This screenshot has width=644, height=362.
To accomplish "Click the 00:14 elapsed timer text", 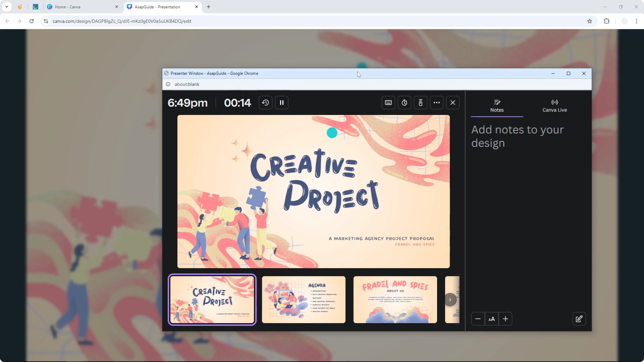I will [x=237, y=103].
